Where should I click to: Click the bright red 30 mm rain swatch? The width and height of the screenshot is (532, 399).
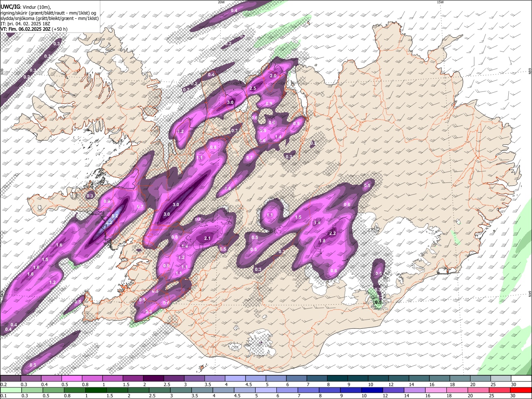[x=521, y=390]
